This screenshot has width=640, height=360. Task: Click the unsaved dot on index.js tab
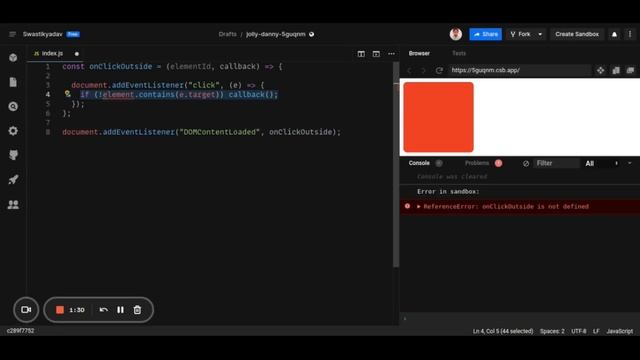[77, 54]
